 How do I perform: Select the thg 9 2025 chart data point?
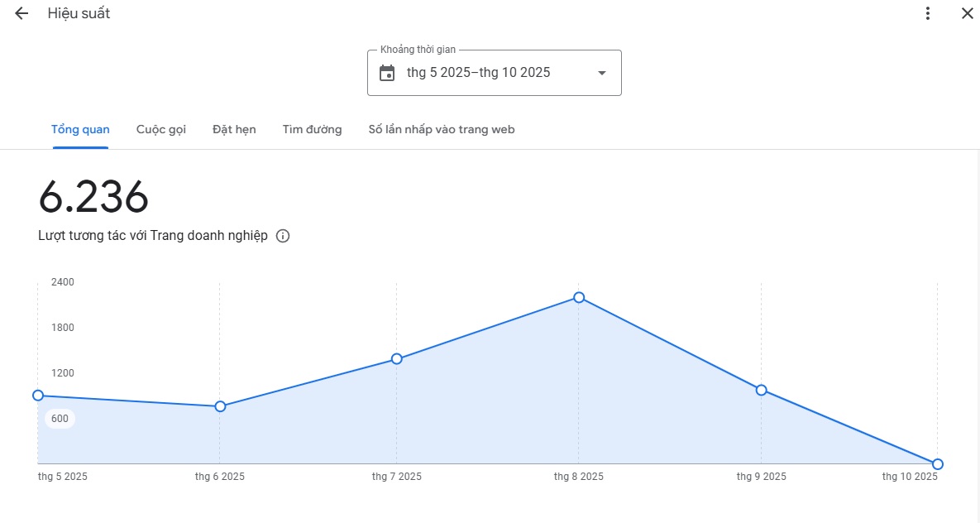pos(761,390)
